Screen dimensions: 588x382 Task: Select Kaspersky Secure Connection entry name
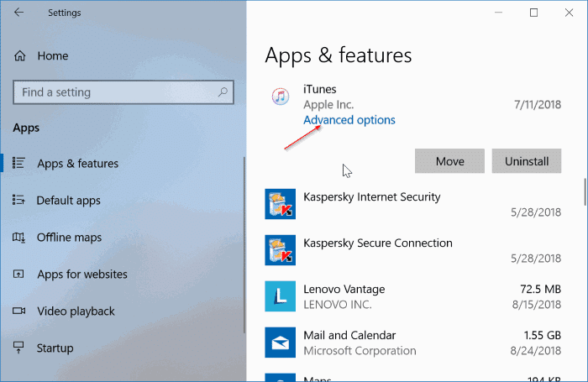coord(378,243)
